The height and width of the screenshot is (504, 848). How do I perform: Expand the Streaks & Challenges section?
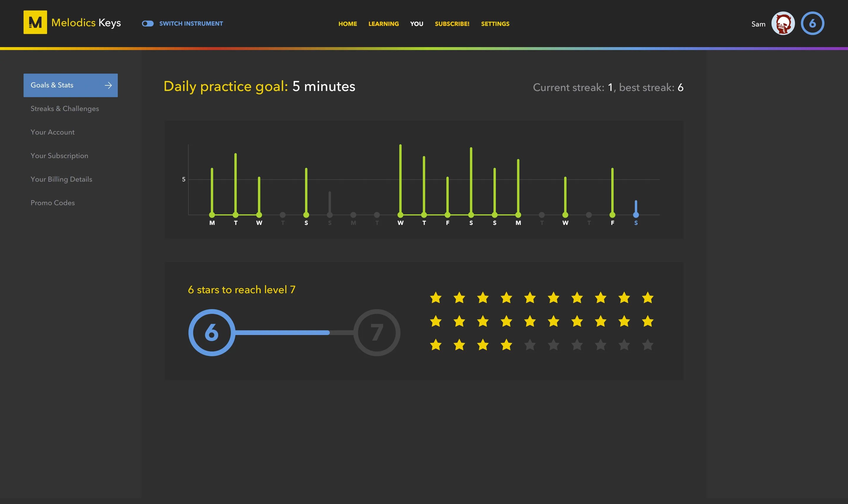click(65, 109)
